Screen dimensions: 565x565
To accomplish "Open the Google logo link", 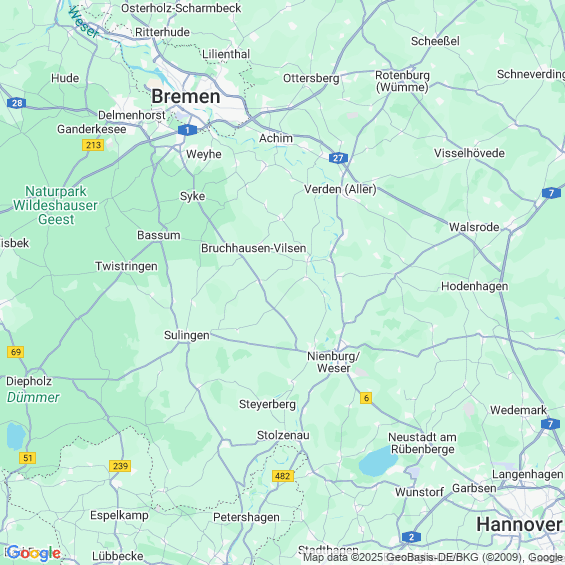I will click(33, 553).
